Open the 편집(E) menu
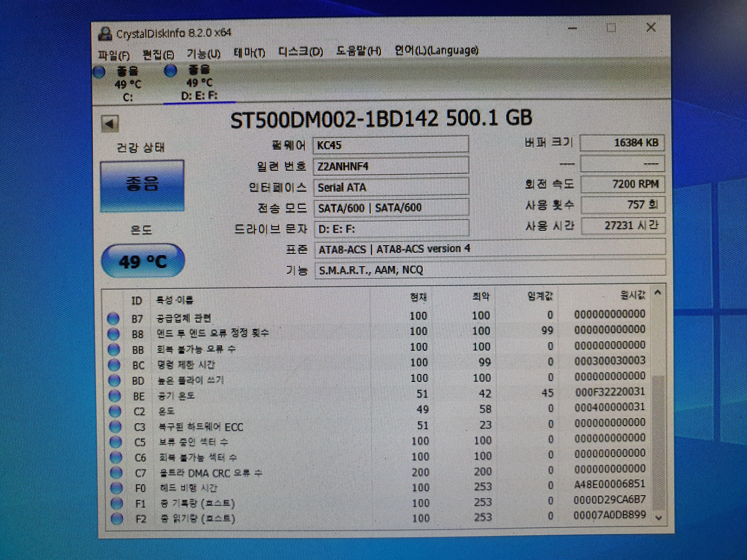This screenshot has width=747, height=560. (x=158, y=55)
